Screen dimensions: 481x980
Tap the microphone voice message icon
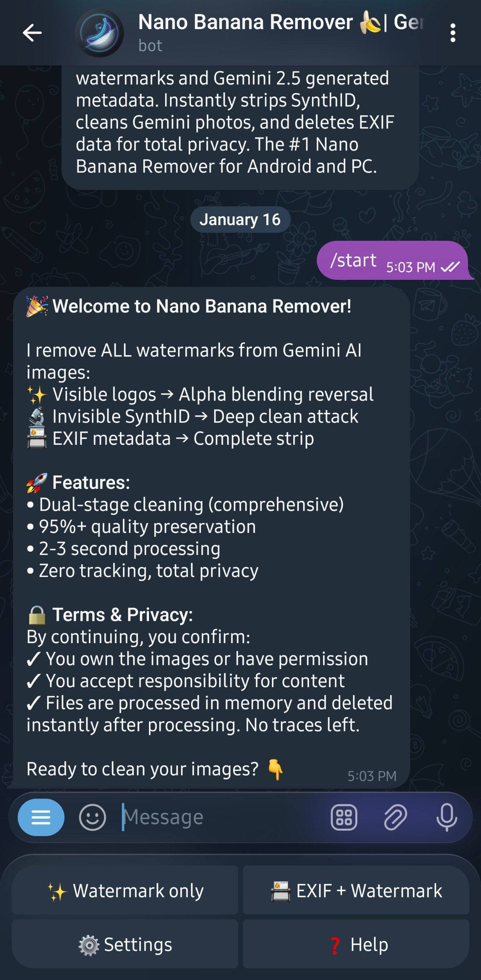pos(447,817)
